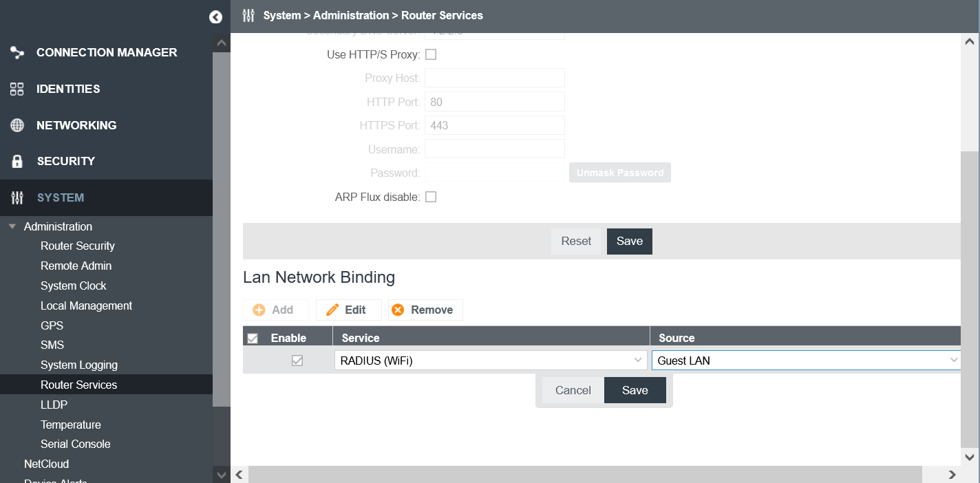Click the Unmask Password button

tap(620, 173)
